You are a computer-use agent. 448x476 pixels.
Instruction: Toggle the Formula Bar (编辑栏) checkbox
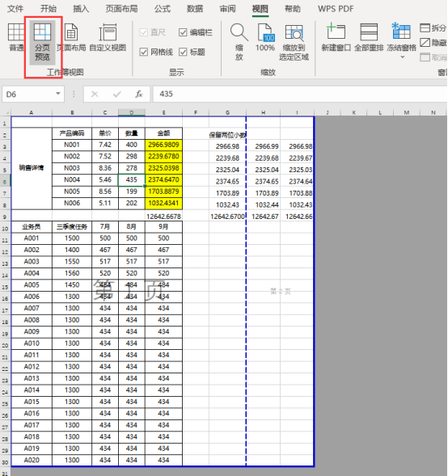[183, 32]
